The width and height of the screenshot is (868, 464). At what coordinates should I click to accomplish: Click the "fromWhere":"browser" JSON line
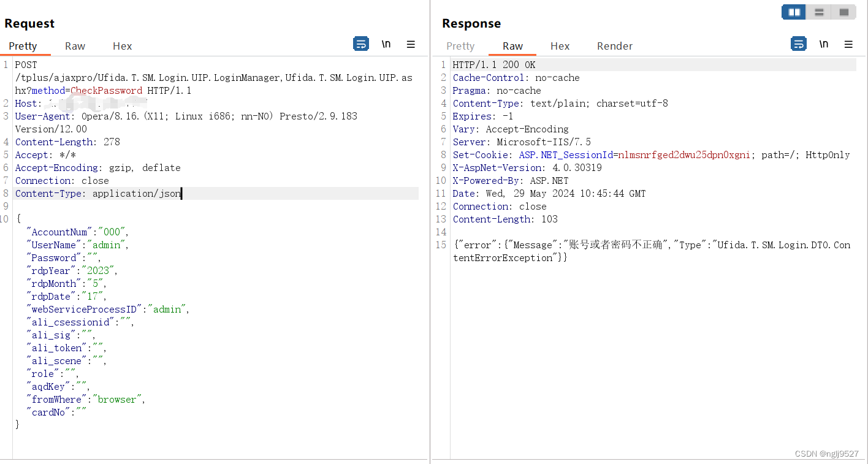[x=85, y=400]
